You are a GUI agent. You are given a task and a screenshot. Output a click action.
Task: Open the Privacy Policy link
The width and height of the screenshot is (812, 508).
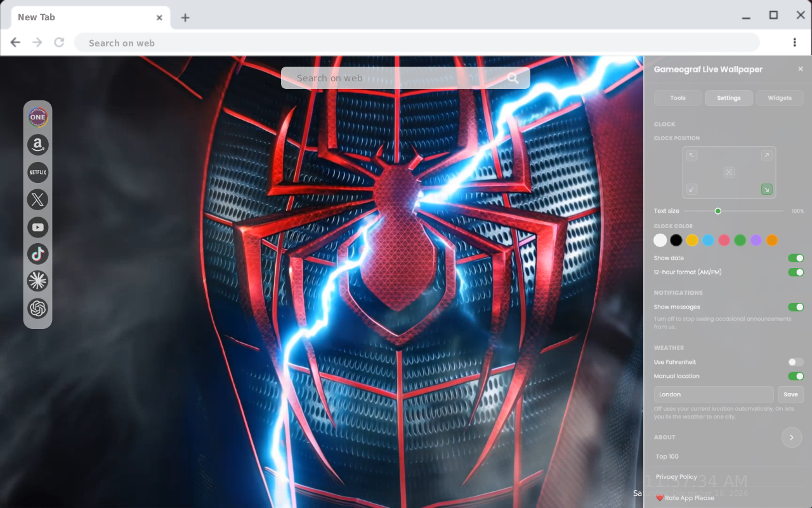point(676,477)
